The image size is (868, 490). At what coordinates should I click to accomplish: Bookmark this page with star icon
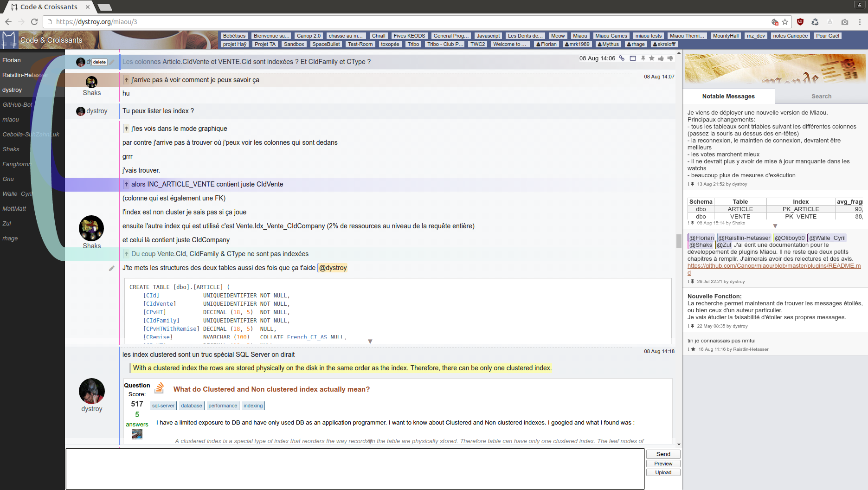785,22
